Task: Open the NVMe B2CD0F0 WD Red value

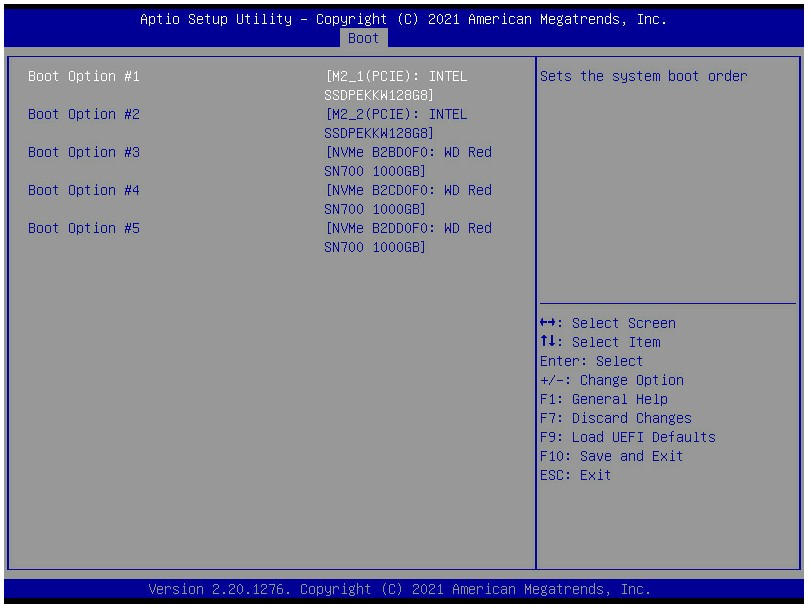Action: coord(408,199)
